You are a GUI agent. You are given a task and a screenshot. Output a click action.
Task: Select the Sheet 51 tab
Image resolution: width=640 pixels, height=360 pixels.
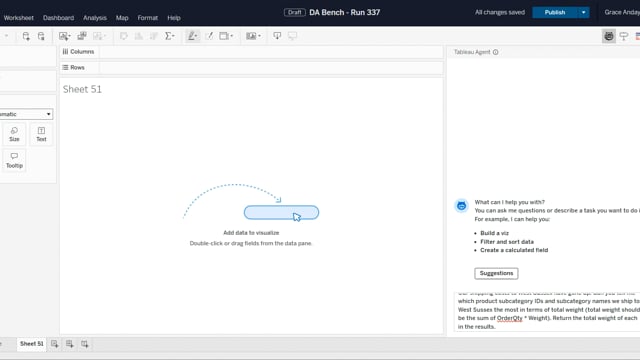(x=31, y=344)
